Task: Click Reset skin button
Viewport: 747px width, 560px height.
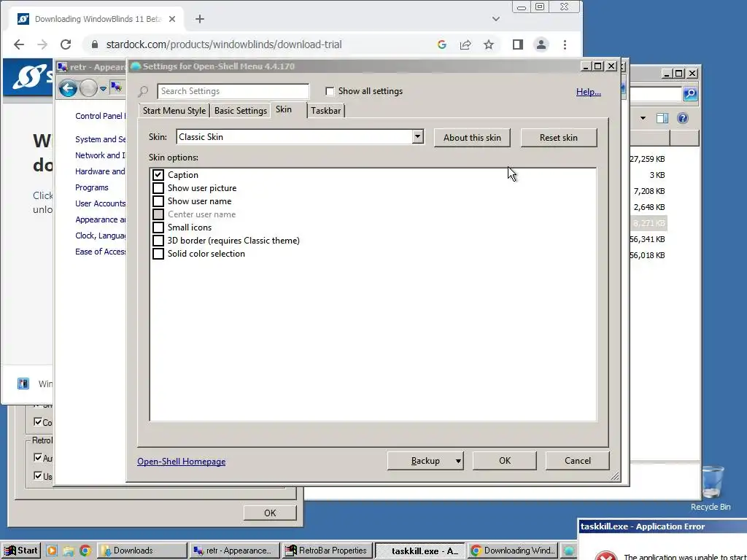Action: [558, 138]
